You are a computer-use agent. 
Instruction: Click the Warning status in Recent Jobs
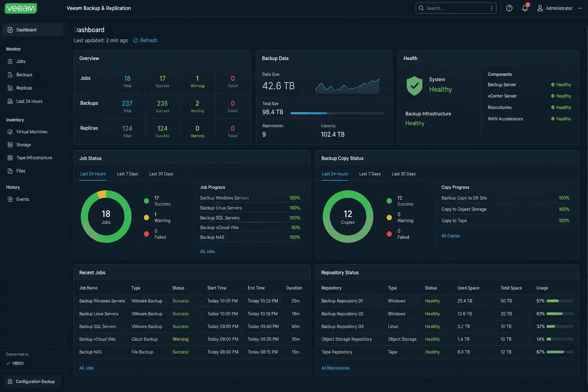(180, 340)
